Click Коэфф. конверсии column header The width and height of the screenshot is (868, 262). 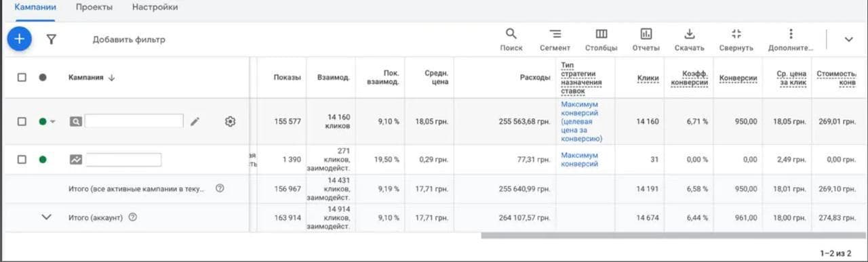tap(689, 78)
